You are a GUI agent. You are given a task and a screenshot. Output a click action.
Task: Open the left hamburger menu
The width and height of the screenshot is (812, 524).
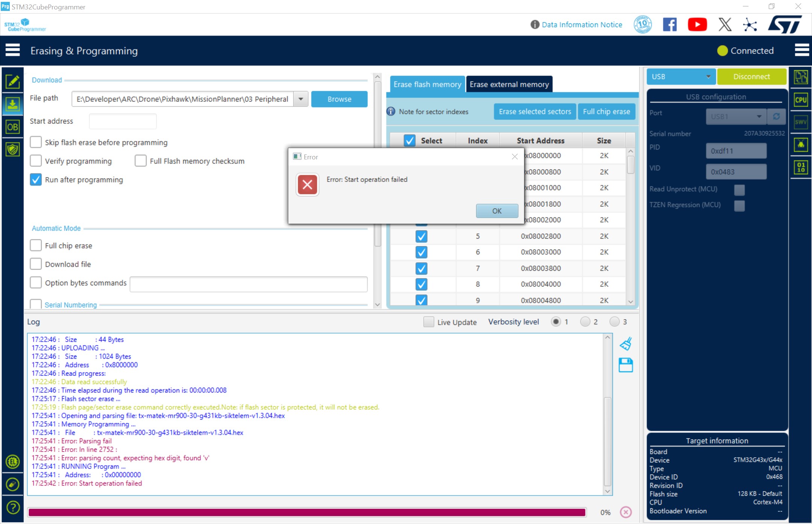point(13,50)
